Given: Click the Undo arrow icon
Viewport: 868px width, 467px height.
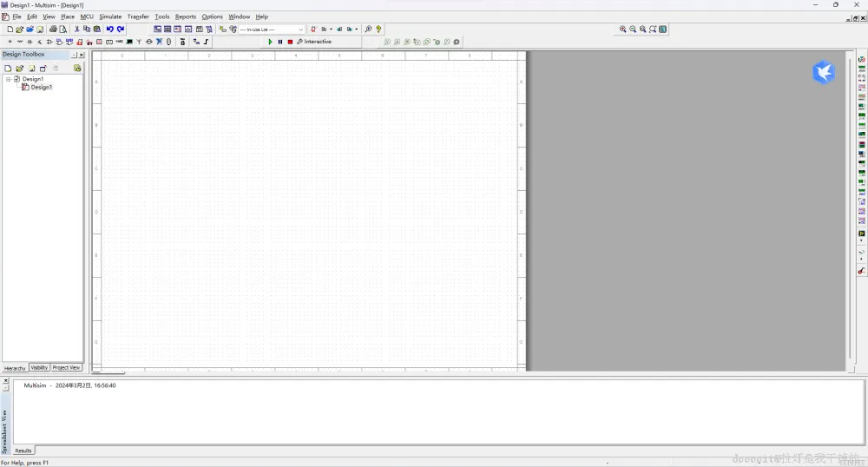Looking at the screenshot, I should tap(110, 30).
